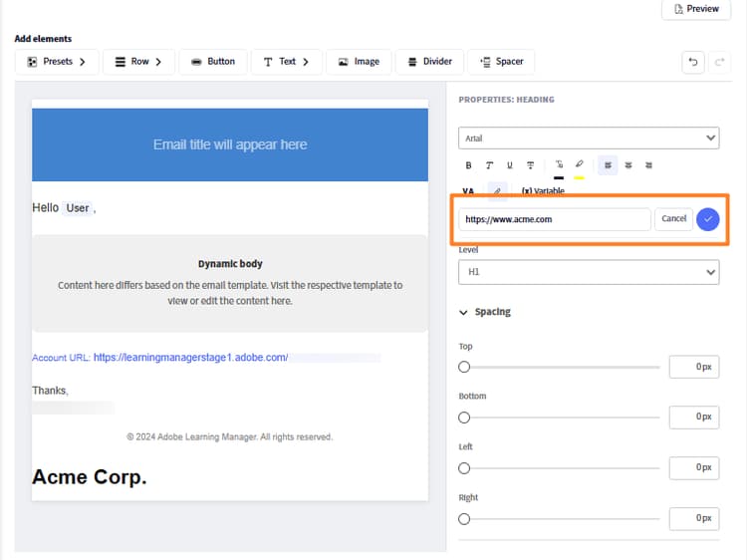The width and height of the screenshot is (747, 560).
Task: Click the VA letter spacing icon
Action: [x=468, y=191]
